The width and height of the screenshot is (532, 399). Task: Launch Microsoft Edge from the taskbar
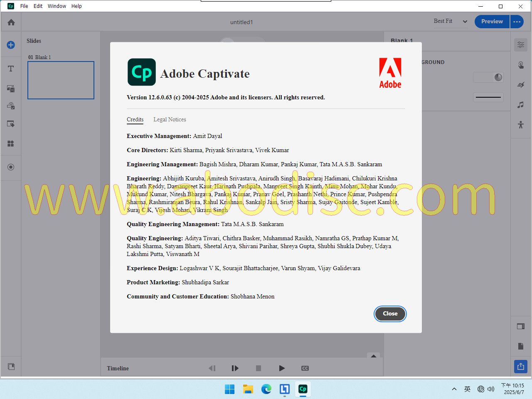point(266,389)
